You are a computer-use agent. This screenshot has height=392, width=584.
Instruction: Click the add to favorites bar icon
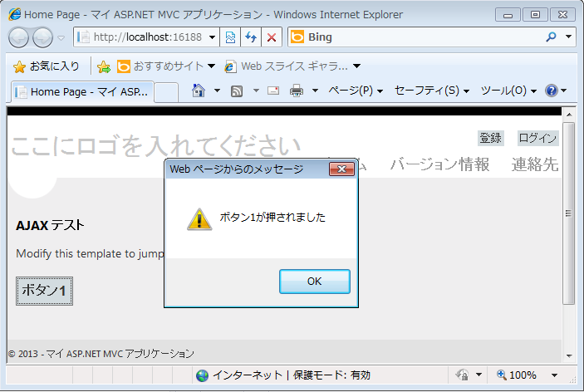[104, 66]
